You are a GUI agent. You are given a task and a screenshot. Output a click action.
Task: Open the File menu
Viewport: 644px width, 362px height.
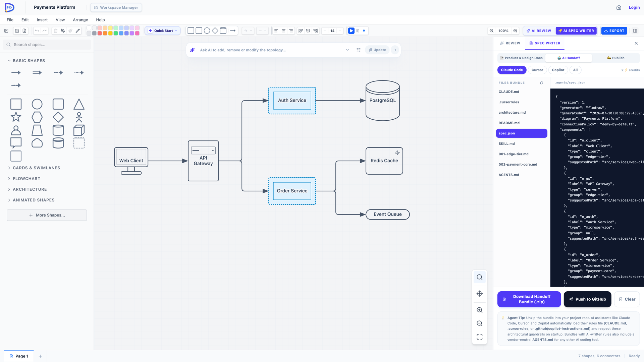10,20
